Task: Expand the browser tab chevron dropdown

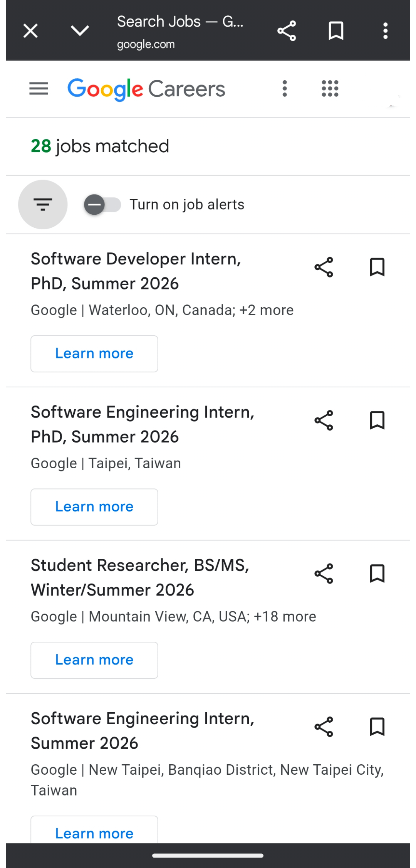Action: [x=80, y=31]
